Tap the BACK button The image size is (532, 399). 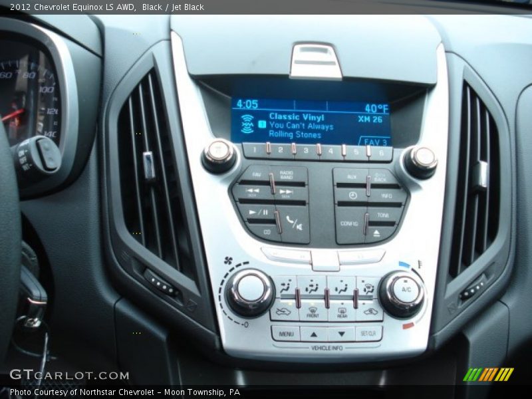click(380, 178)
